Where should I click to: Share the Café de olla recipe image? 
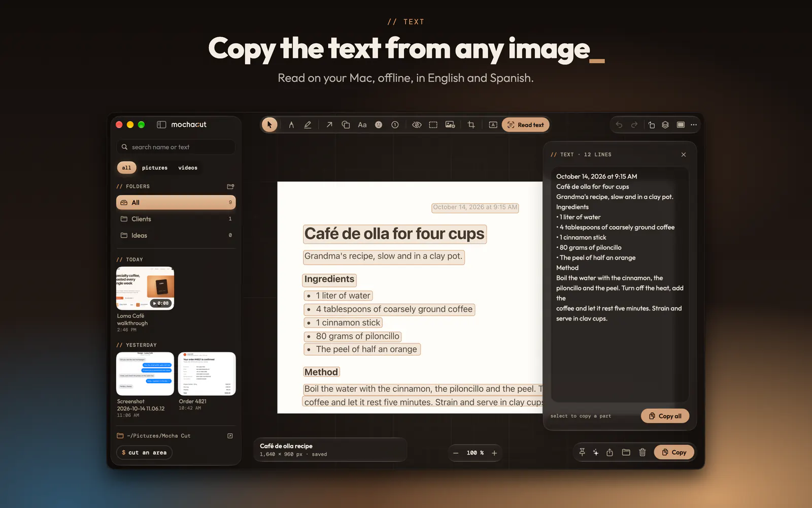coord(610,452)
